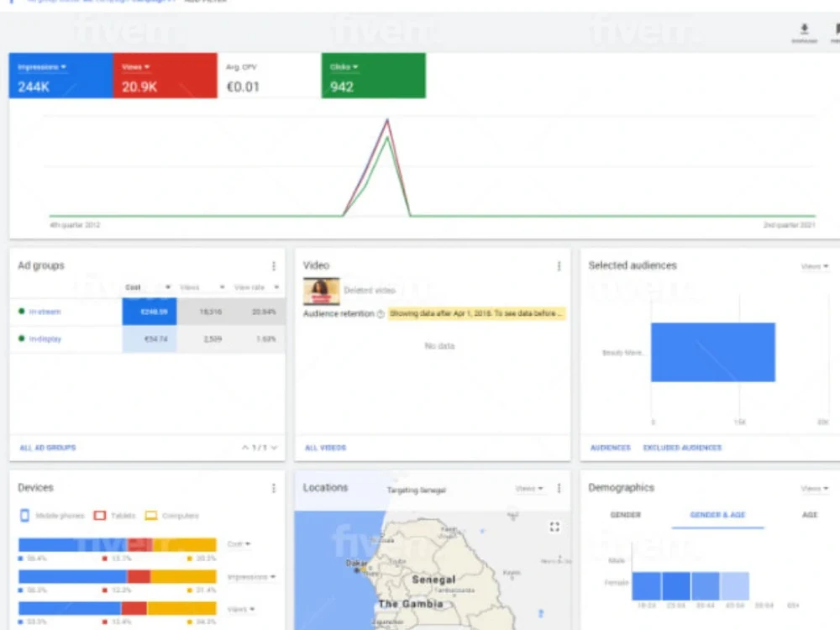Screen dimensions: 840x630
Task: Open the All Videos link
Action: click(326, 448)
